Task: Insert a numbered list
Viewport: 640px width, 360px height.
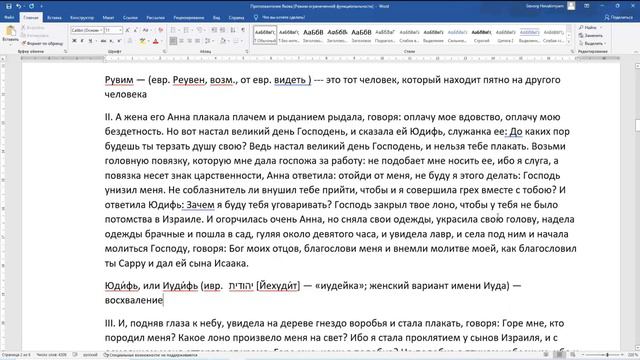Action: [187, 31]
